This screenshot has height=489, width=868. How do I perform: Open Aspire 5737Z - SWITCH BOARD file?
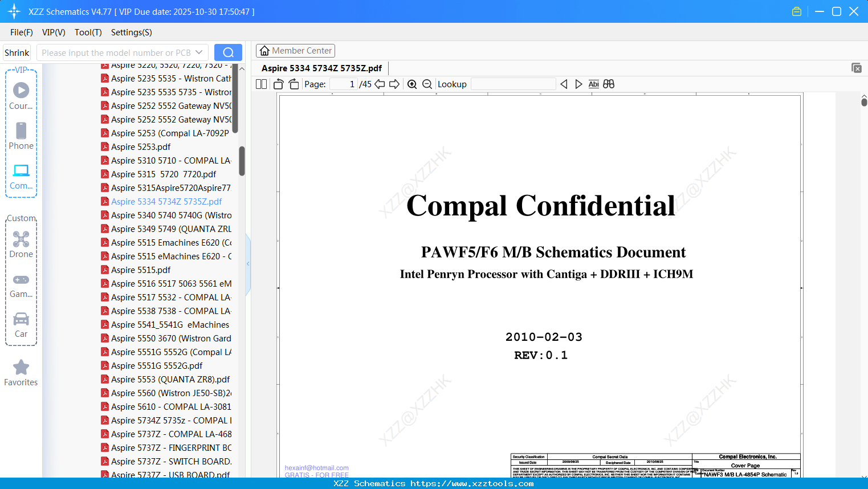click(166, 462)
